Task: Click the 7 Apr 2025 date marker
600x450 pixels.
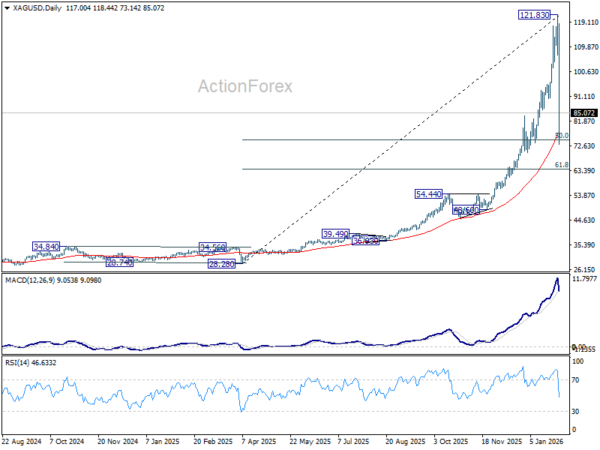Action: (x=259, y=442)
